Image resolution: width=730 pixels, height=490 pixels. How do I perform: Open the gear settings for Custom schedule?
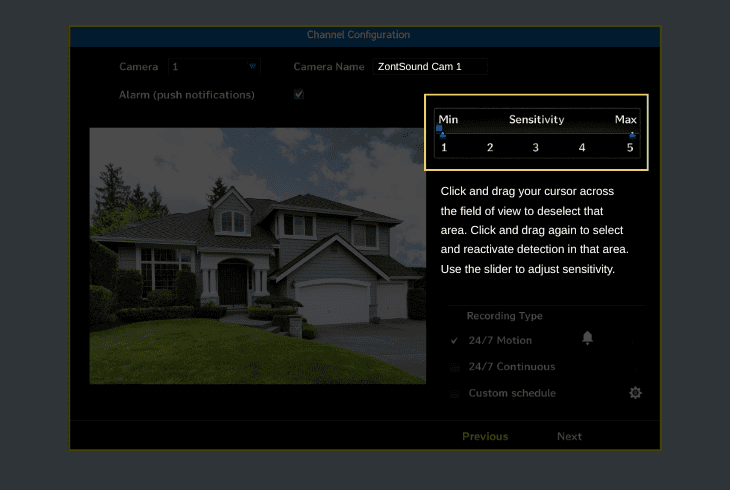(x=635, y=393)
